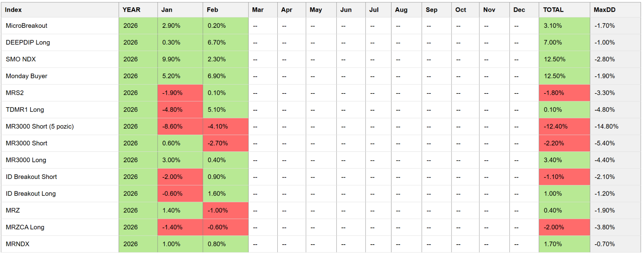644x255 pixels.
Task: Click ID Breakout Long Feb 1.60% cell
Action: tap(217, 194)
